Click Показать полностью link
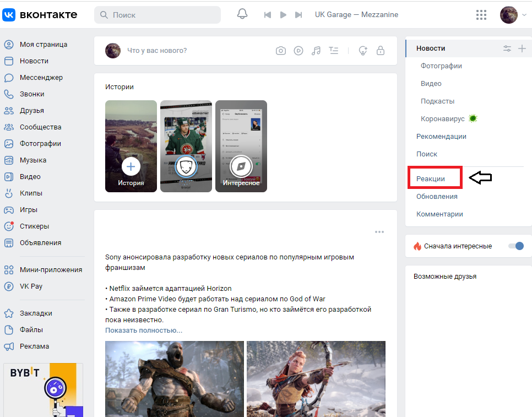Screen dimensions: 532x417 144,331
